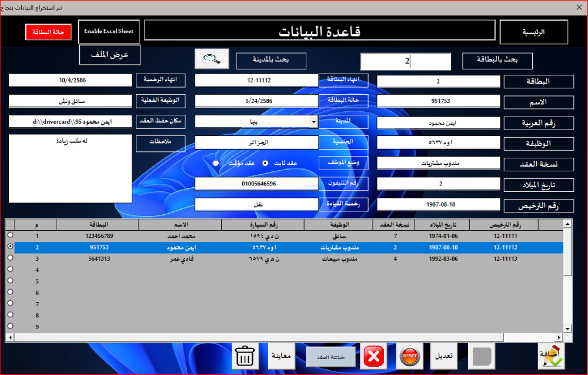Open the city dropdown showing بنها
588x375 pixels.
tap(313, 122)
